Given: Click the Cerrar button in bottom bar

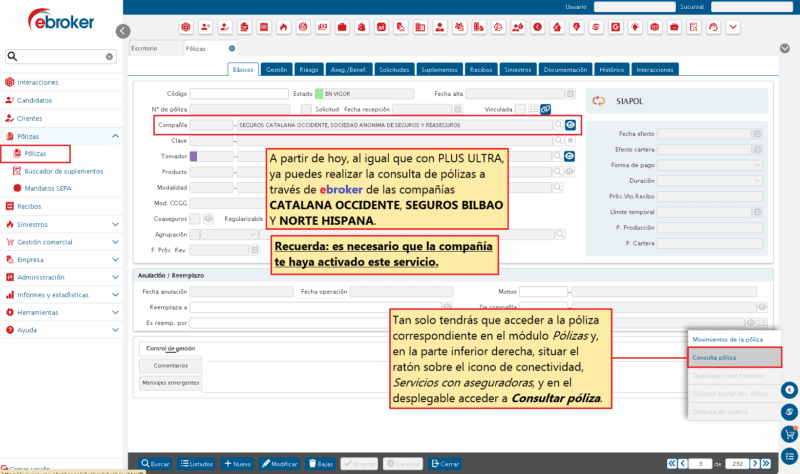Looking at the screenshot, I should [x=445, y=464].
